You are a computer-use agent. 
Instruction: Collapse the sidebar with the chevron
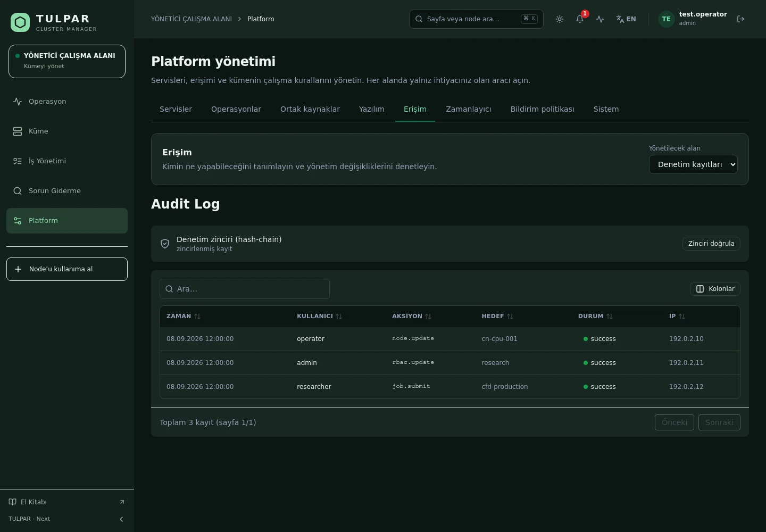(121, 519)
